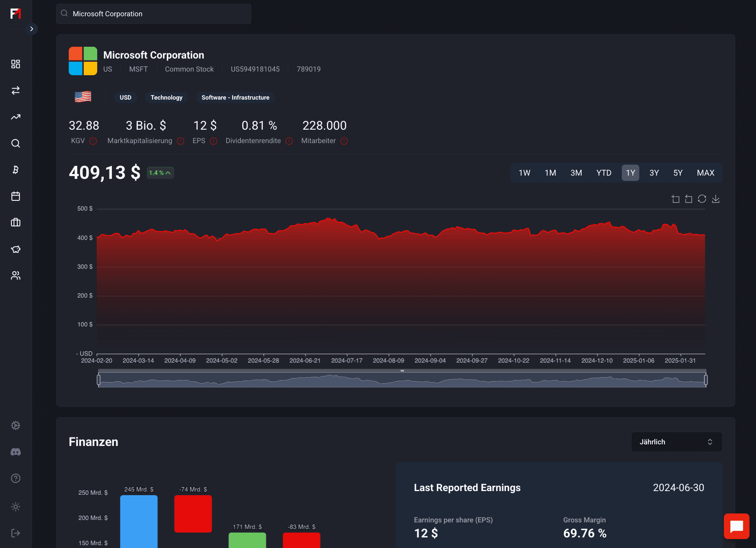Open the transfer arrows icon in sidebar
756x548 pixels.
pyautogui.click(x=15, y=91)
